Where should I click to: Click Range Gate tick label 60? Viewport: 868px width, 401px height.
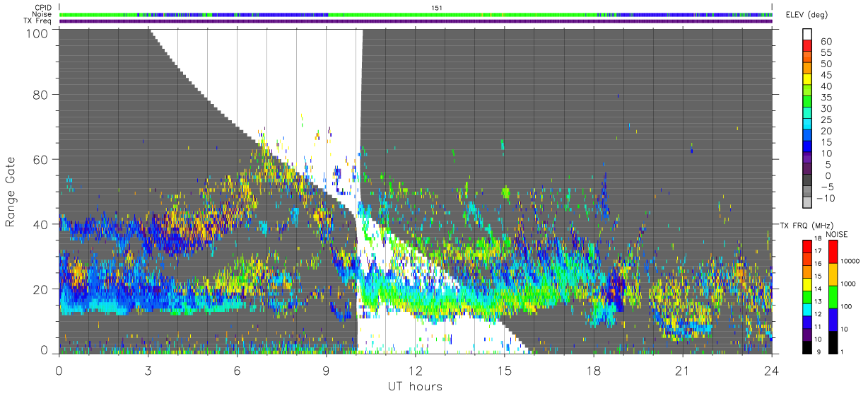40,159
